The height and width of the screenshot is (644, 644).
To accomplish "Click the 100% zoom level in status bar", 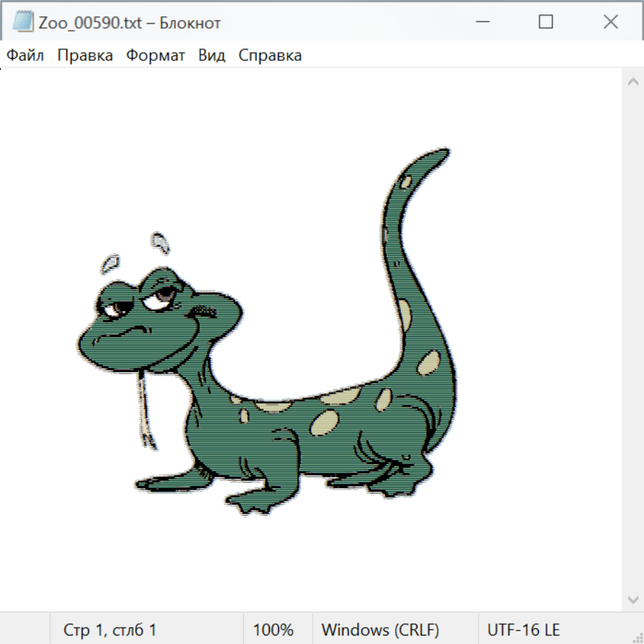I will [x=273, y=630].
